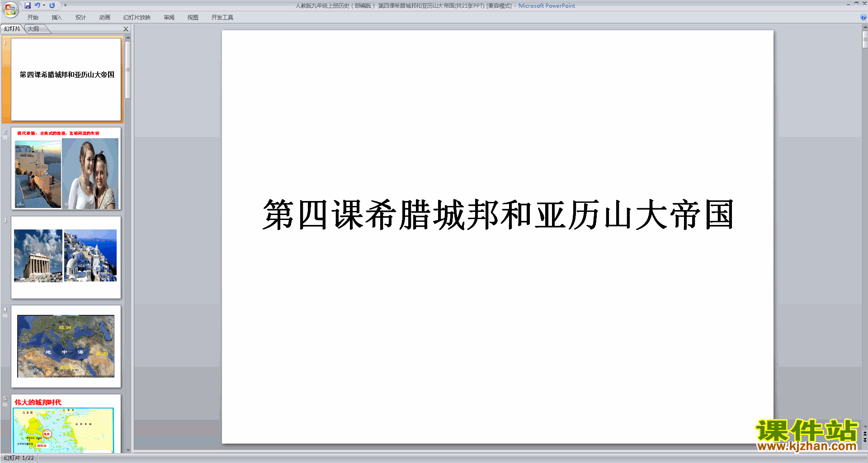
Task: Go to previous slide with double-up arrow
Action: [865, 434]
